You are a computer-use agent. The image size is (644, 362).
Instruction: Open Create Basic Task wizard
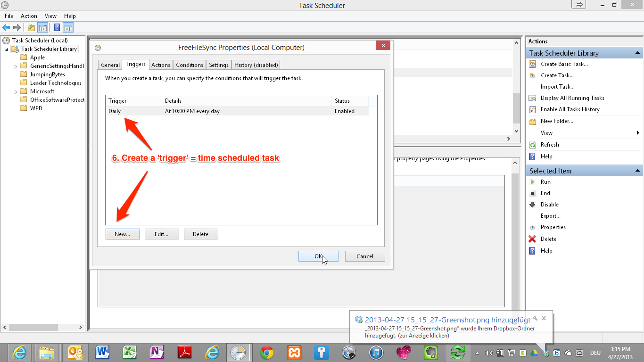point(564,64)
